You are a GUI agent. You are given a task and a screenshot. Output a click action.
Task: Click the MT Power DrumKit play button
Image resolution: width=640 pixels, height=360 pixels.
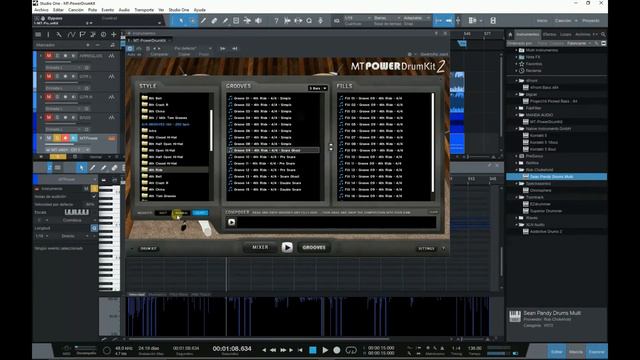point(287,247)
